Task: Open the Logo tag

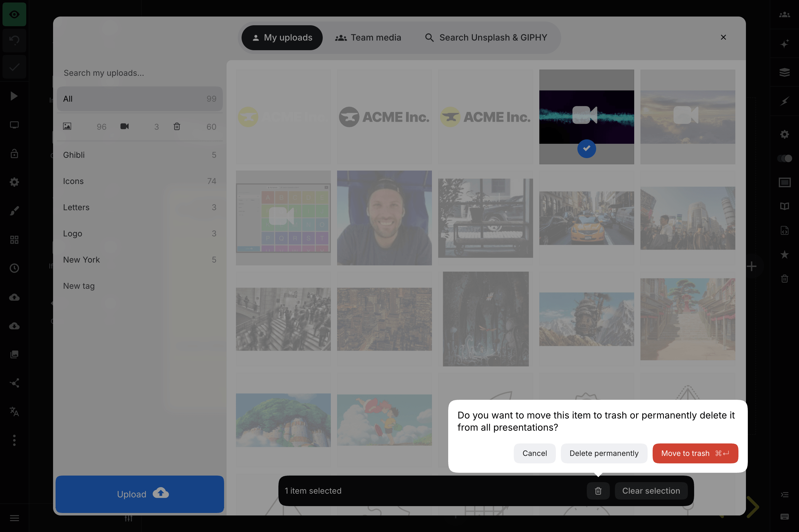Action: tap(139, 234)
